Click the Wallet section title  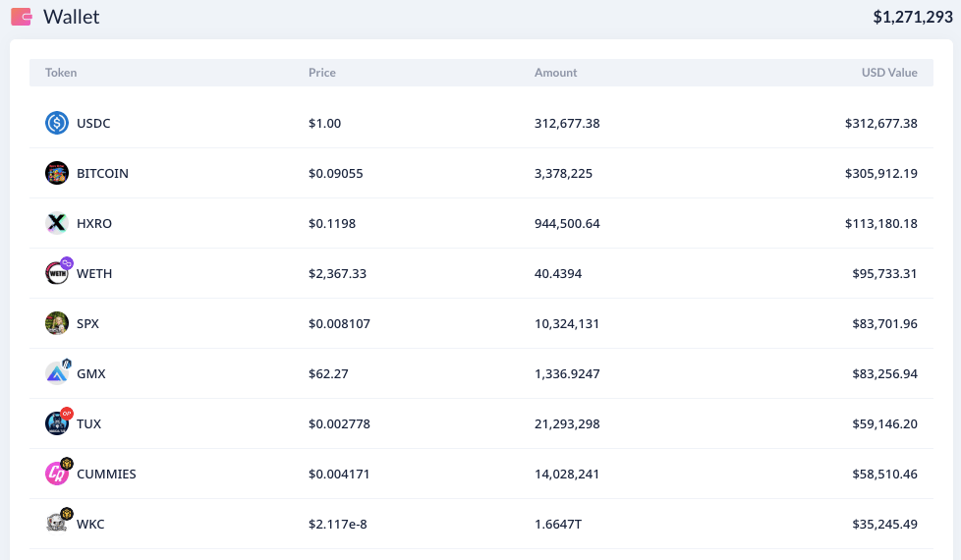[x=71, y=17]
